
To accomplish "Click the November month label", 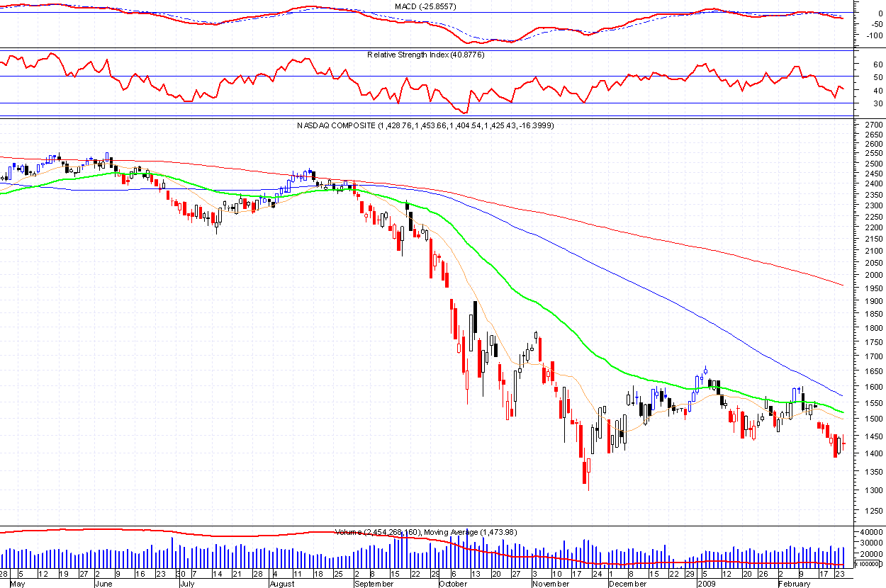I will tap(551, 584).
